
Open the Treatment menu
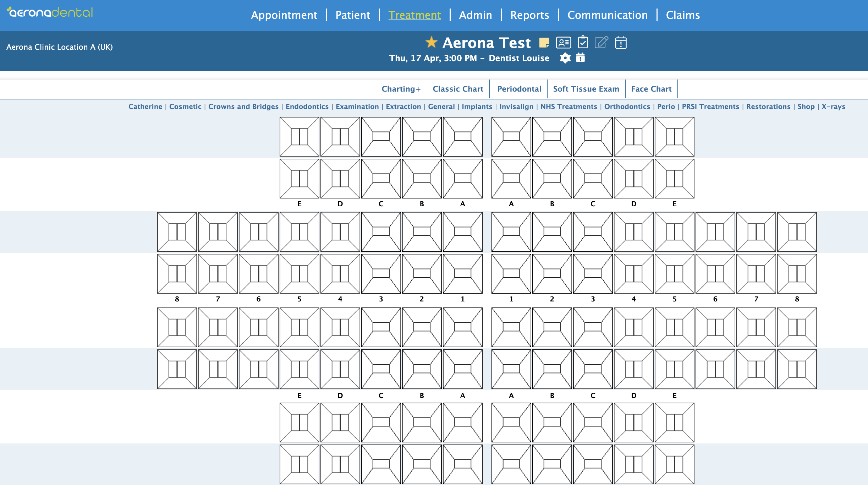pos(414,15)
